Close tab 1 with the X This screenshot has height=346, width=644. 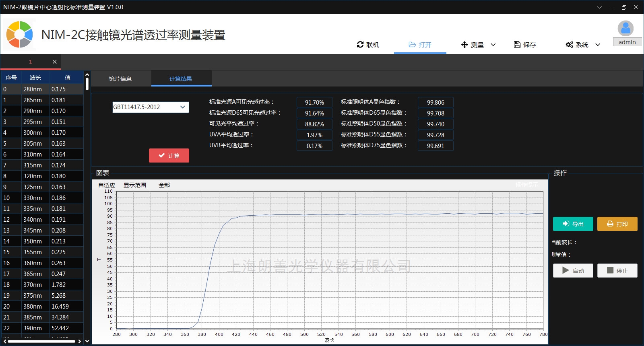pos(54,62)
